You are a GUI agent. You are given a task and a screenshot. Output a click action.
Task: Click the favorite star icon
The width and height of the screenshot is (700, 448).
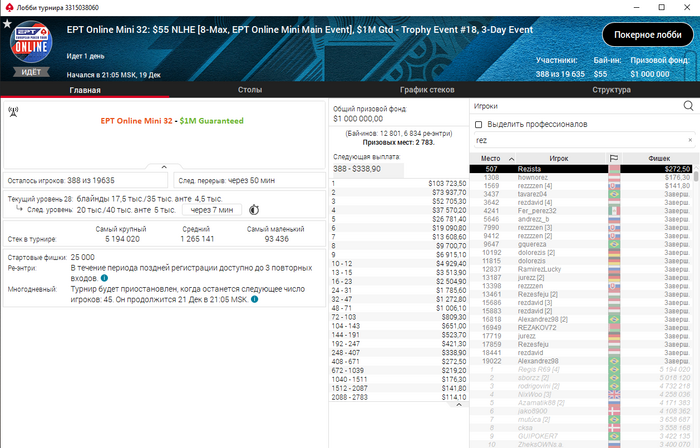pyautogui.click(x=7, y=24)
